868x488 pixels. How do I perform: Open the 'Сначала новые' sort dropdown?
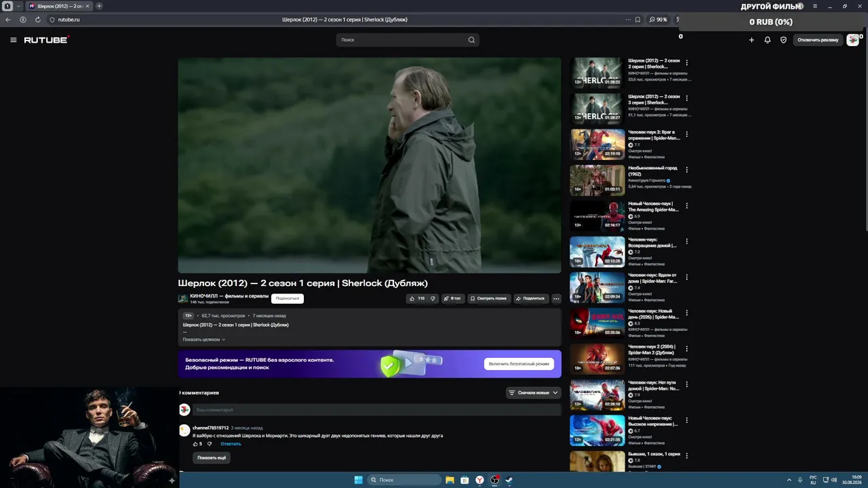point(534,392)
